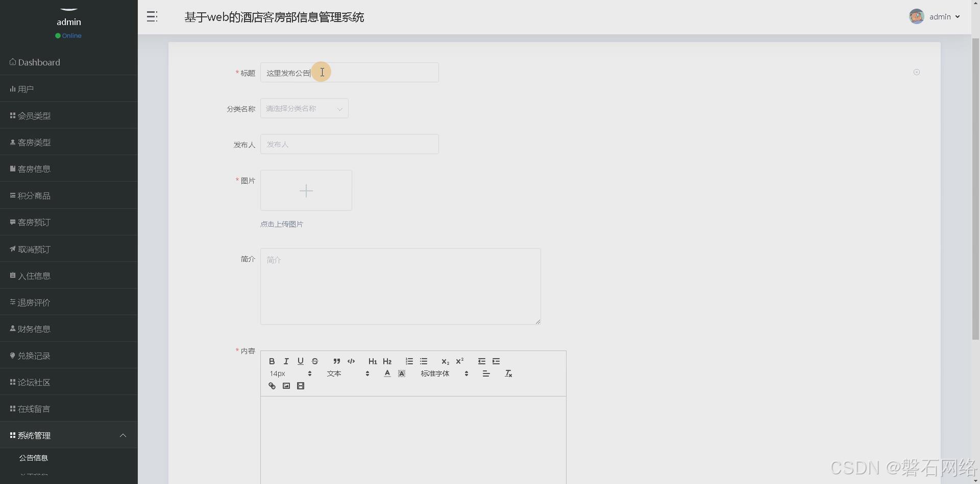Toggle bold text in the content editor
This screenshot has width=980, height=484.
[x=272, y=361]
